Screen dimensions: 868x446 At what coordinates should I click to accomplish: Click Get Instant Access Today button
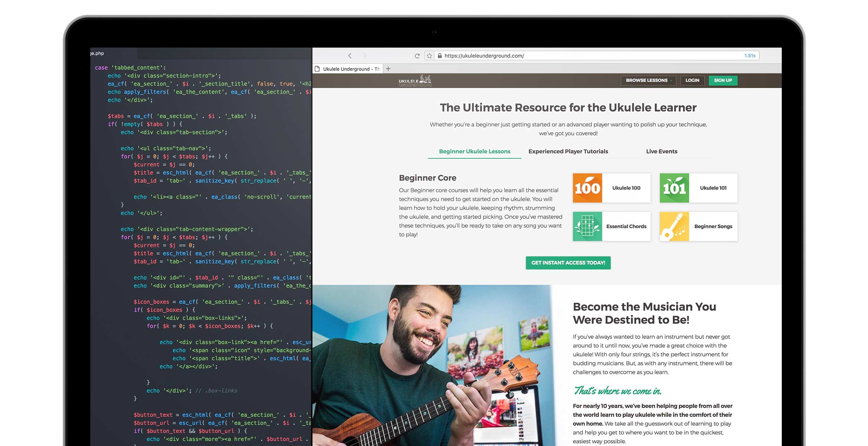tap(568, 263)
